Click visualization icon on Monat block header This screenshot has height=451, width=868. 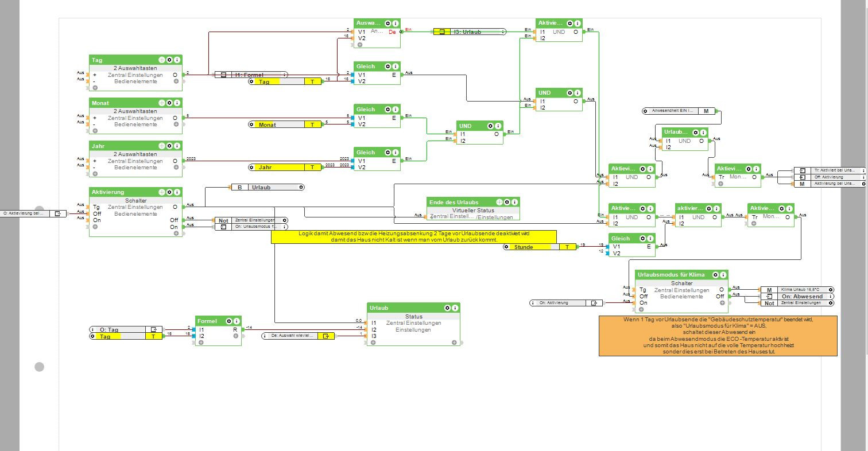tap(161, 103)
